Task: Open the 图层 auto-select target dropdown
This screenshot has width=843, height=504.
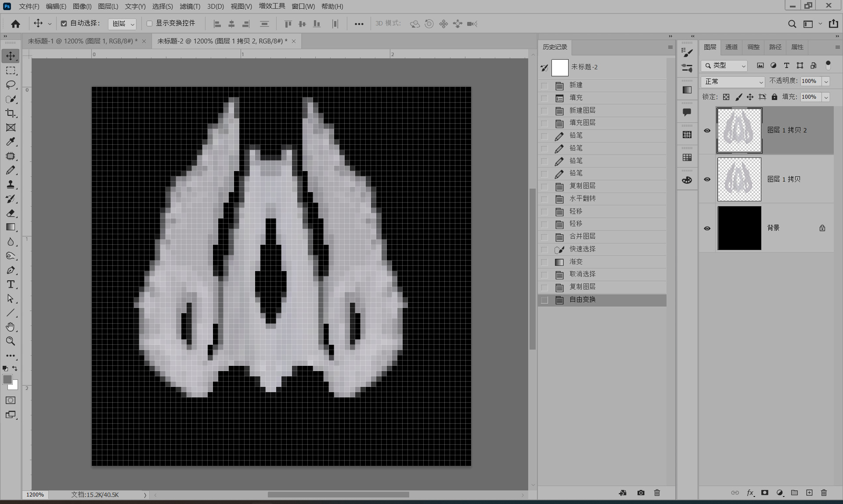Action: [x=122, y=24]
